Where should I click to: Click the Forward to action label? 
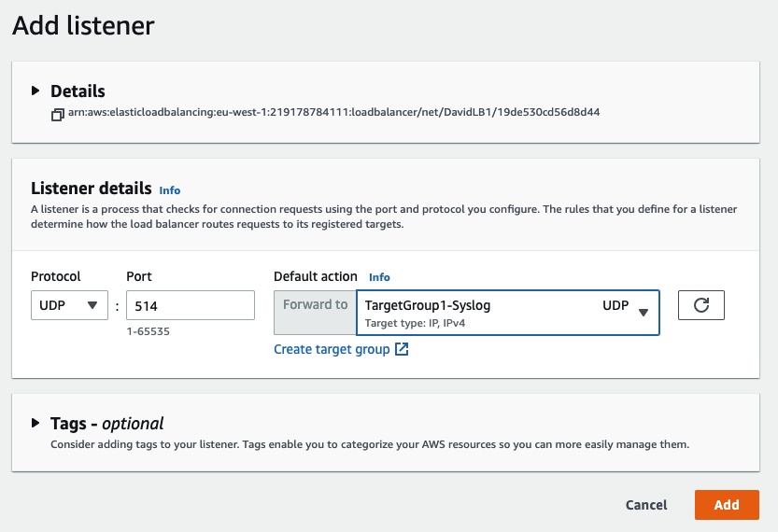click(x=315, y=305)
